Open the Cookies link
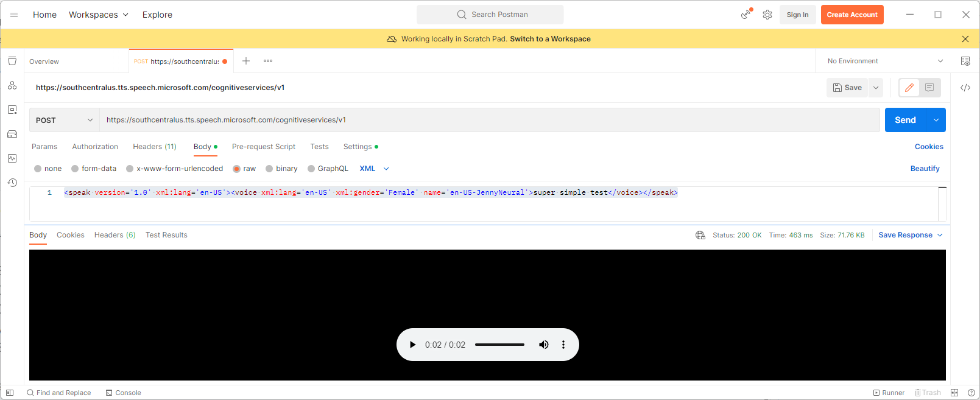Viewport: 980px width, 400px height. 929,147
